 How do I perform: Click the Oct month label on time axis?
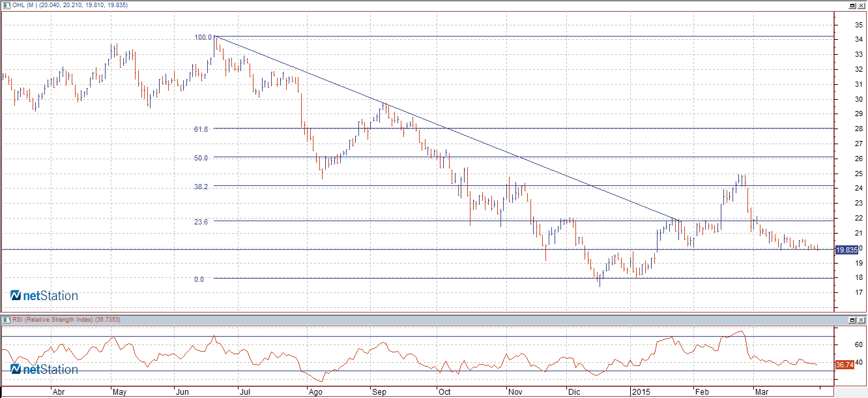444,393
